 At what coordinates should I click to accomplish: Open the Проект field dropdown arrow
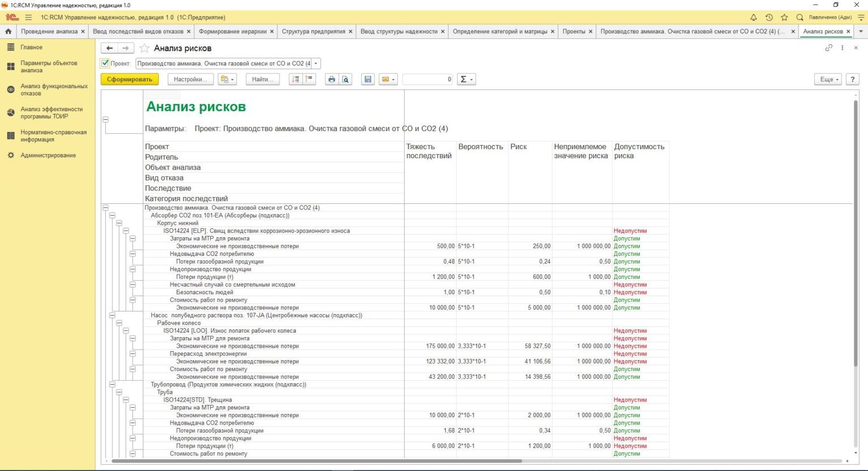(316, 64)
